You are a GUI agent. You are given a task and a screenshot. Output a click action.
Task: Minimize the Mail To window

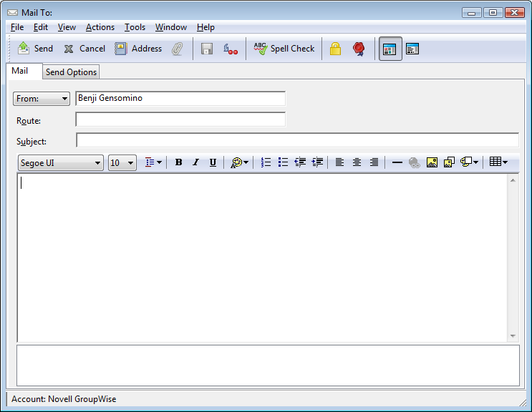coord(471,13)
